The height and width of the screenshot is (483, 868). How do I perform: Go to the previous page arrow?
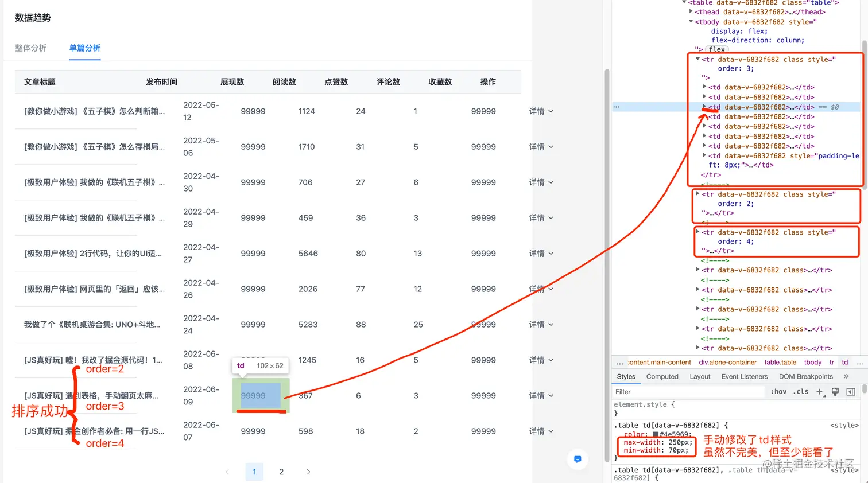pyautogui.click(x=227, y=472)
